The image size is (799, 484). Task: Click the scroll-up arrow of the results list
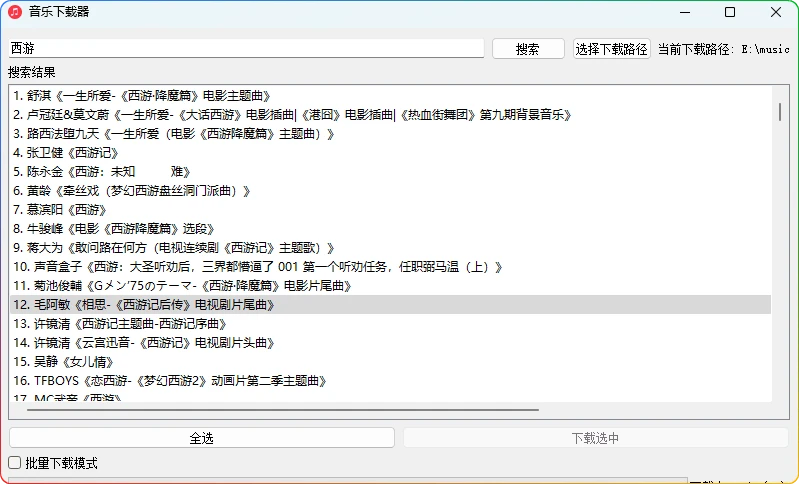[x=780, y=92]
